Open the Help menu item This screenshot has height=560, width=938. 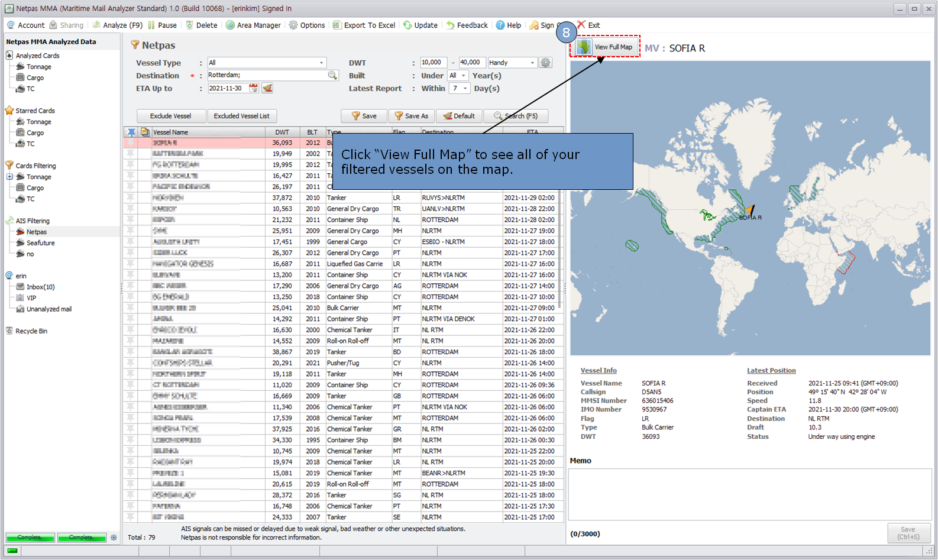click(509, 25)
